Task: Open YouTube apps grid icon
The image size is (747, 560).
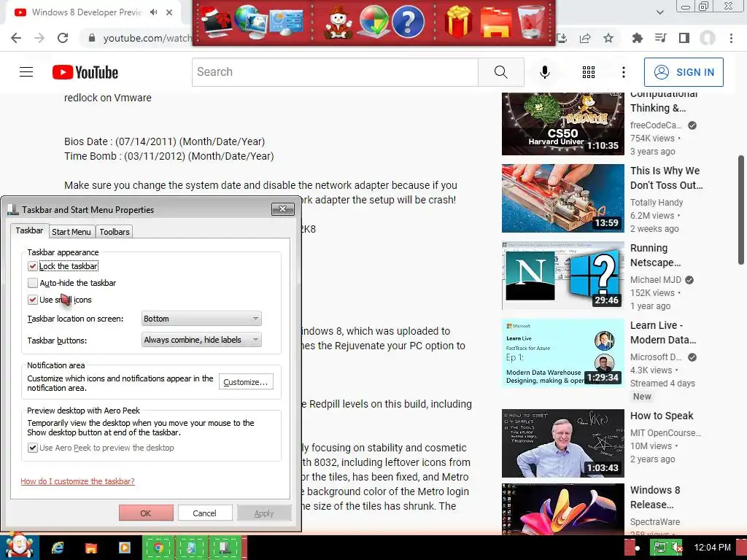Action: click(x=589, y=72)
